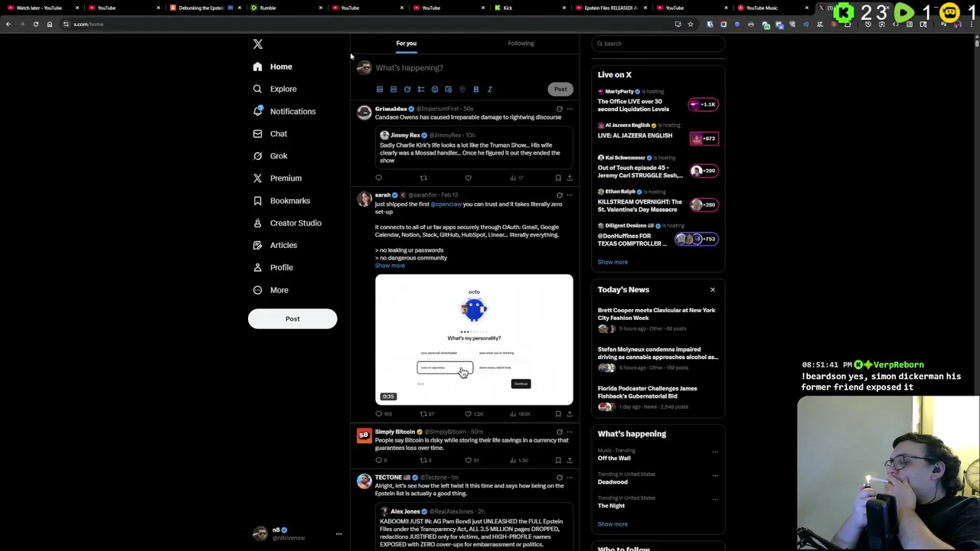Add media image to the new post

(380, 90)
